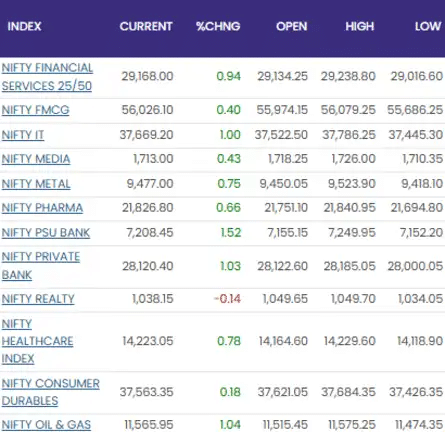
Task: Select high value 21,840.95
Action: [x=350, y=208]
